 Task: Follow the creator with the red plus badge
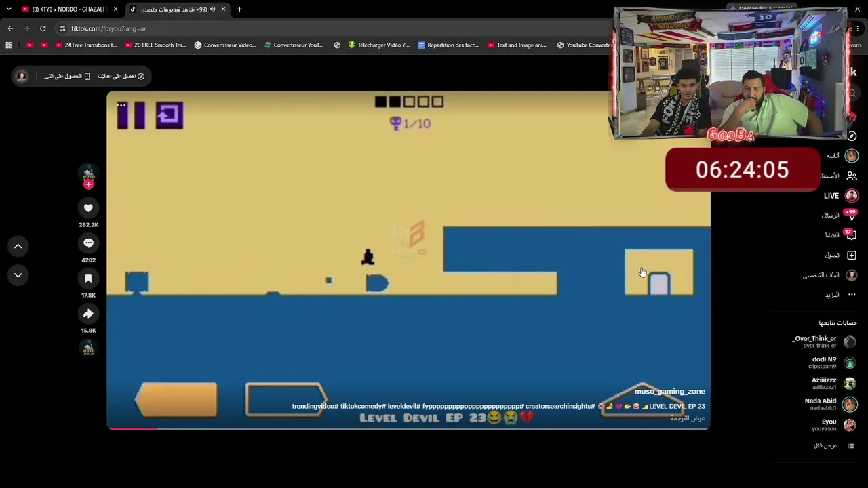(88, 184)
